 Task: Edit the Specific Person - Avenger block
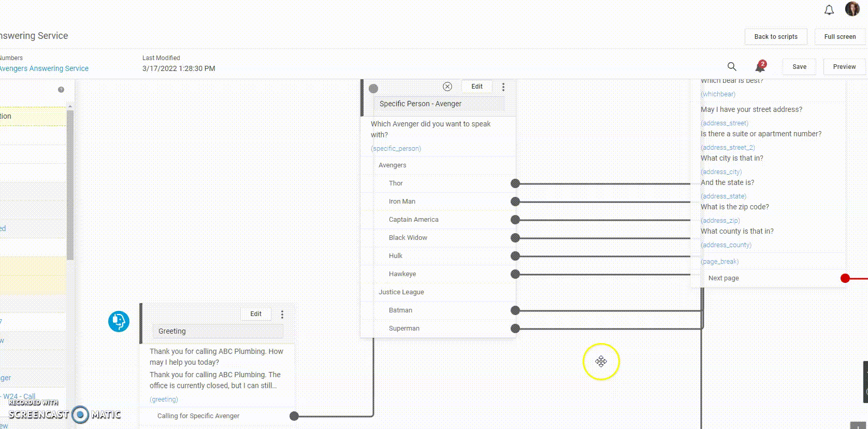click(x=476, y=87)
